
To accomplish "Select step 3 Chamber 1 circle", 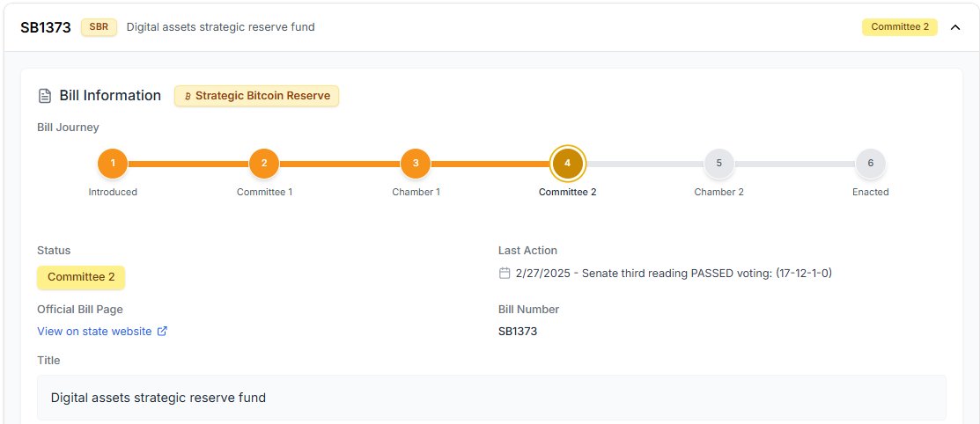I will coord(416,163).
